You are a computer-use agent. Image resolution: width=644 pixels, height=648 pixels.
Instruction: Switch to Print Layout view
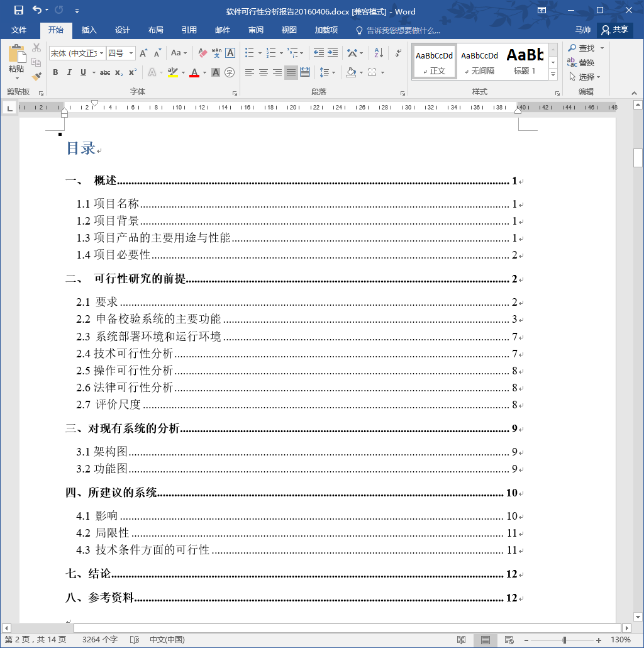[486, 640]
